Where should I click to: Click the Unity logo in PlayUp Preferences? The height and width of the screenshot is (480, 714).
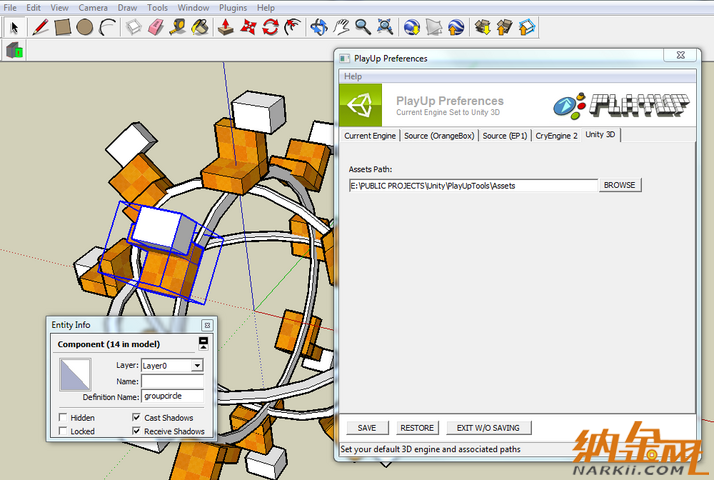361,105
